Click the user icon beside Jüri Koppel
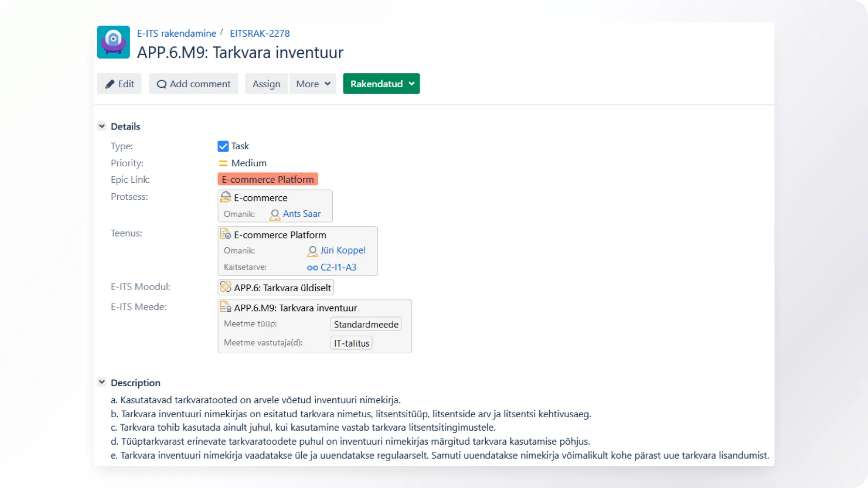Viewport: 868px width, 488px height. coord(313,251)
